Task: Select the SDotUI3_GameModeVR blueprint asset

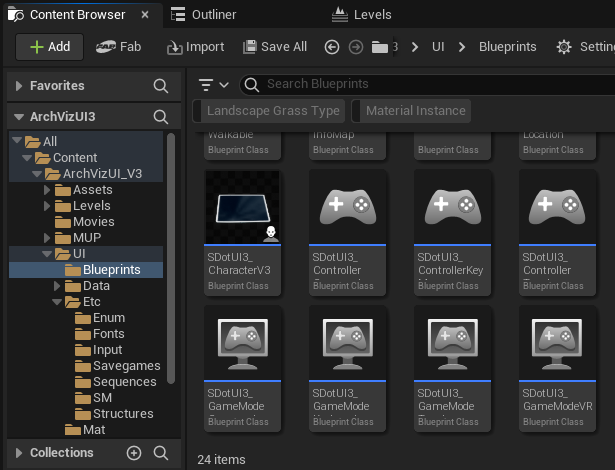Action: point(557,368)
